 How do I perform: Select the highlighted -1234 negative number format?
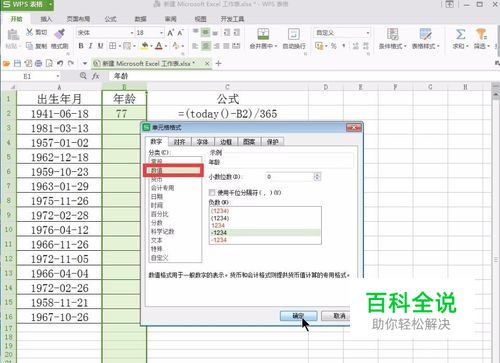tap(265, 233)
